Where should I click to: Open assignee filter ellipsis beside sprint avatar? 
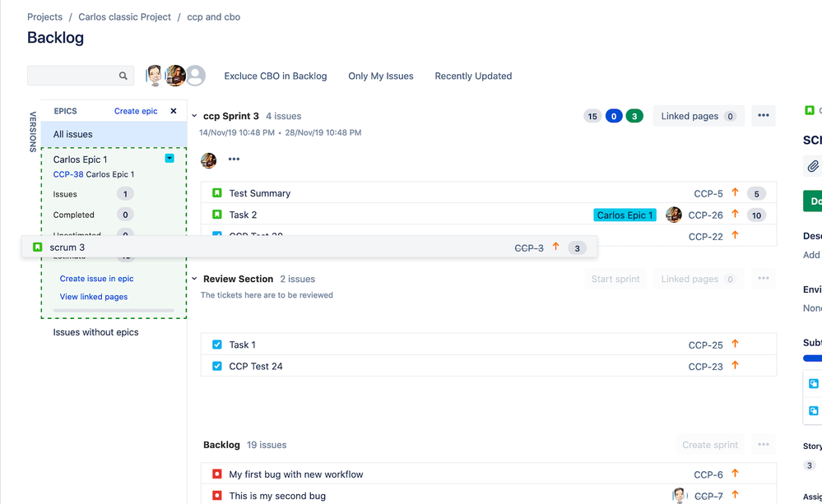point(234,160)
